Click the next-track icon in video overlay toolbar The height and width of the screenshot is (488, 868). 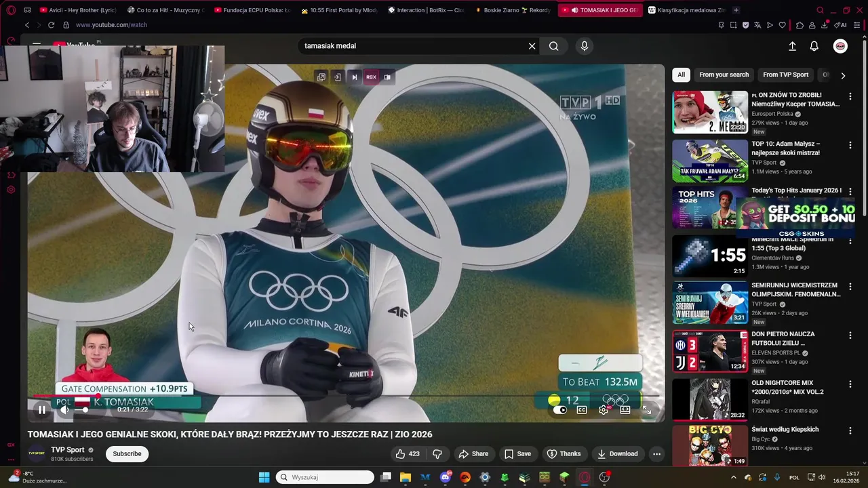354,77
